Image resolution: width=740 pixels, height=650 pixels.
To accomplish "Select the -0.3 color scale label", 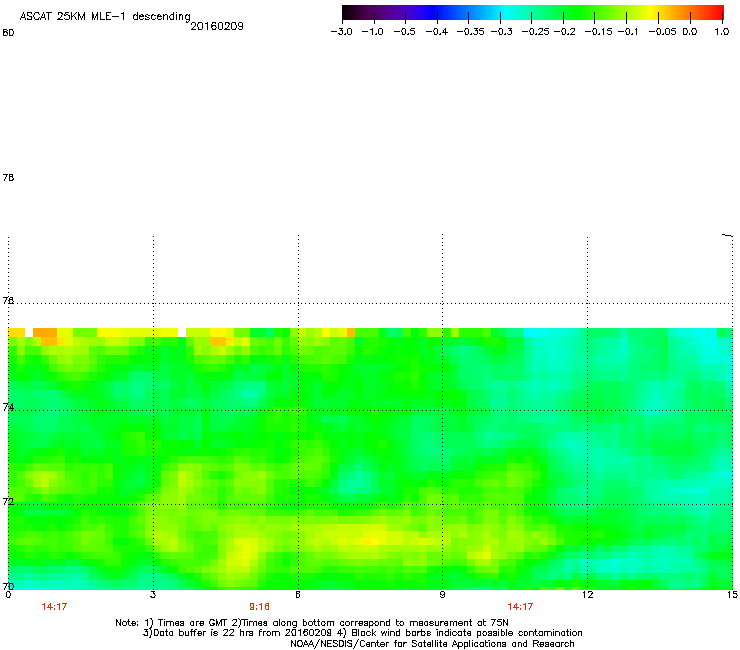I will click(x=501, y=32).
